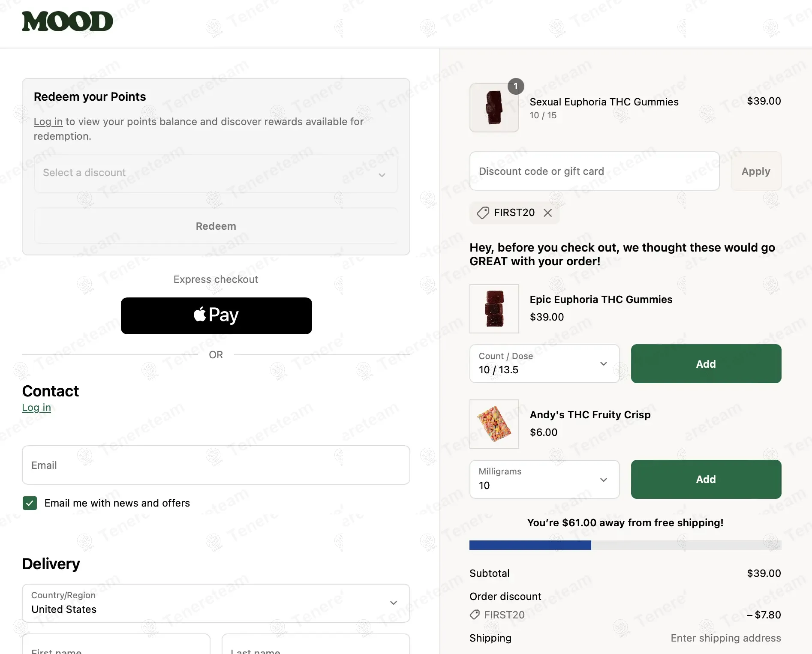Screen dimensions: 812x654
Task: Click Log in link in Redeem your Points
Action: 48,122
